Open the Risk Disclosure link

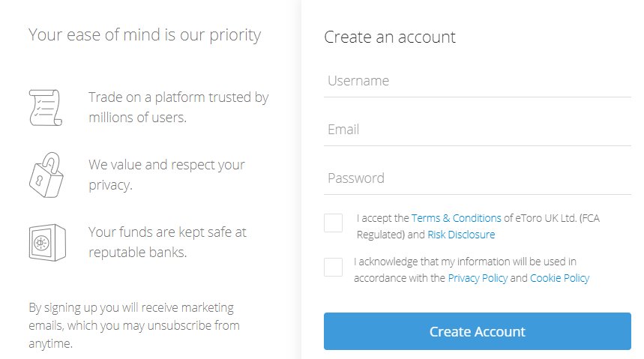coord(461,235)
